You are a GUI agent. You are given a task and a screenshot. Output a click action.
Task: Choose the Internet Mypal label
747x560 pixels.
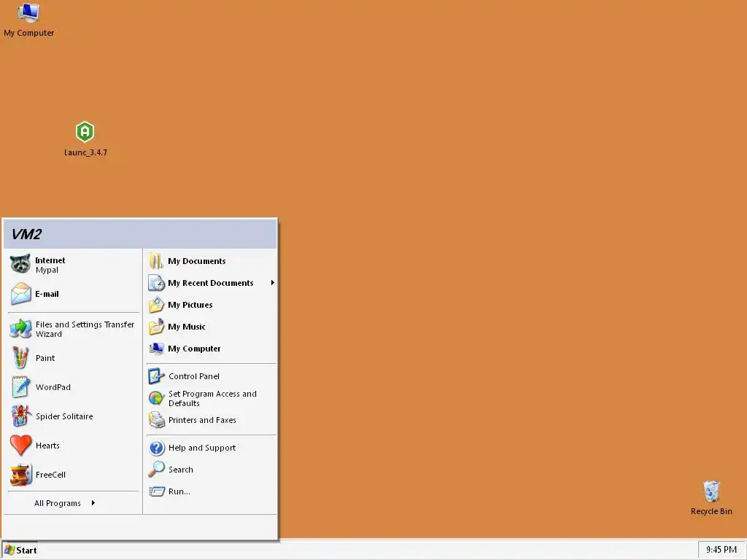pos(50,265)
